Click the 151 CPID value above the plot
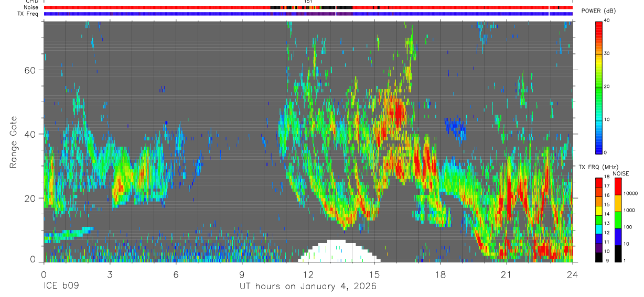 pos(308,2)
